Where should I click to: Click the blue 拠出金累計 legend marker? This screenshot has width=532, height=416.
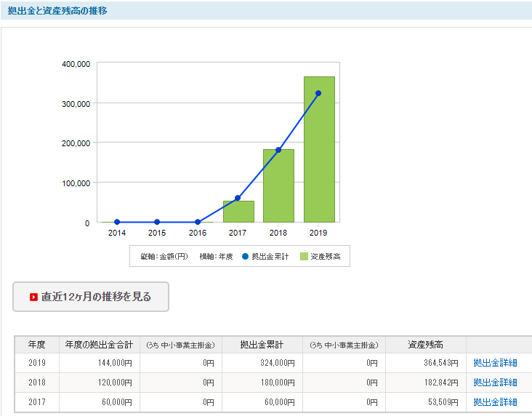tap(246, 257)
